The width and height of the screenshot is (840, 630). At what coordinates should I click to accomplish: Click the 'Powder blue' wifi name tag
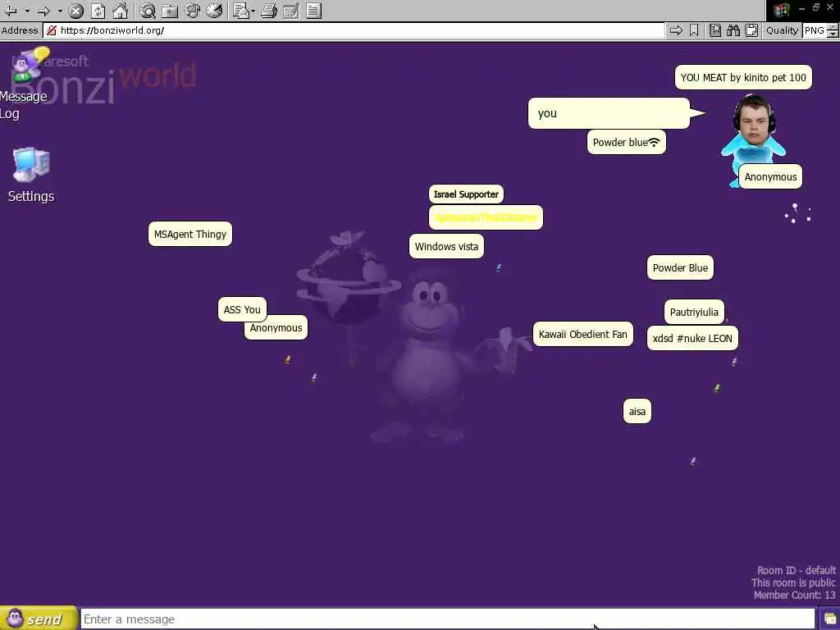click(x=626, y=142)
